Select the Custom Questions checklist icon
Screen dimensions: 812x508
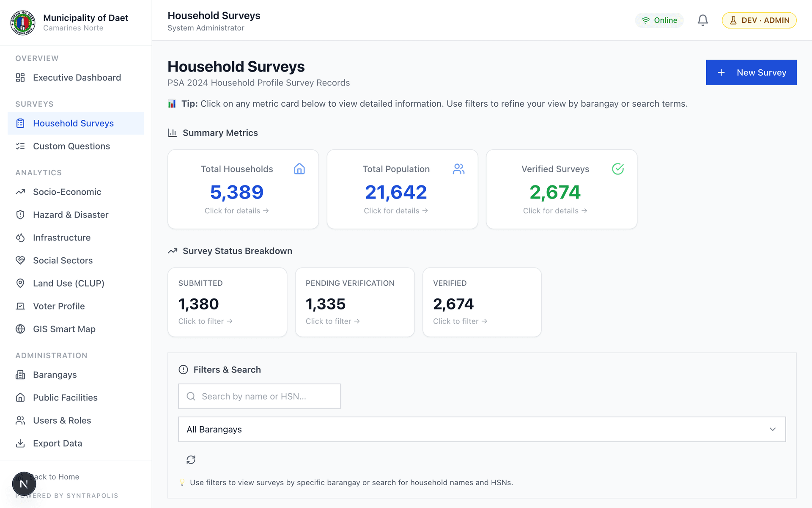click(x=20, y=146)
